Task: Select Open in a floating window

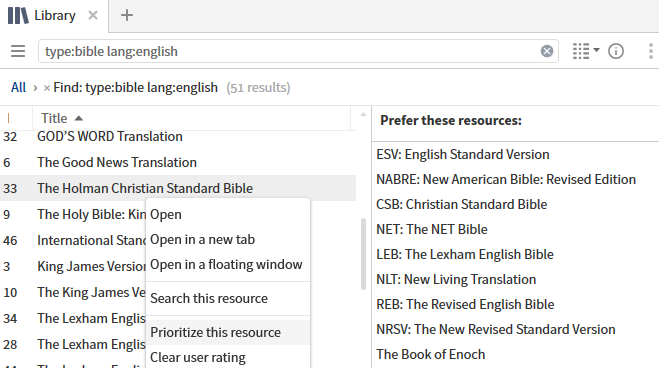Action: (228, 264)
